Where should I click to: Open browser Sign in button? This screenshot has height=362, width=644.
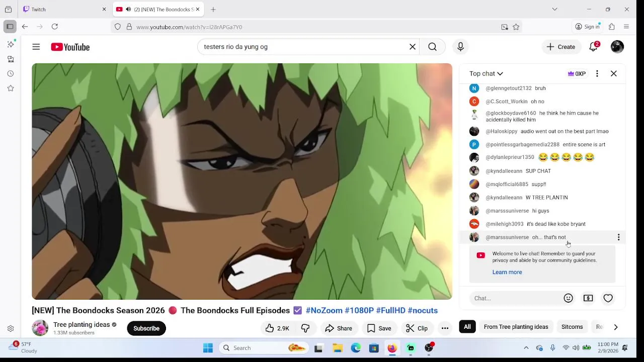(588, 27)
